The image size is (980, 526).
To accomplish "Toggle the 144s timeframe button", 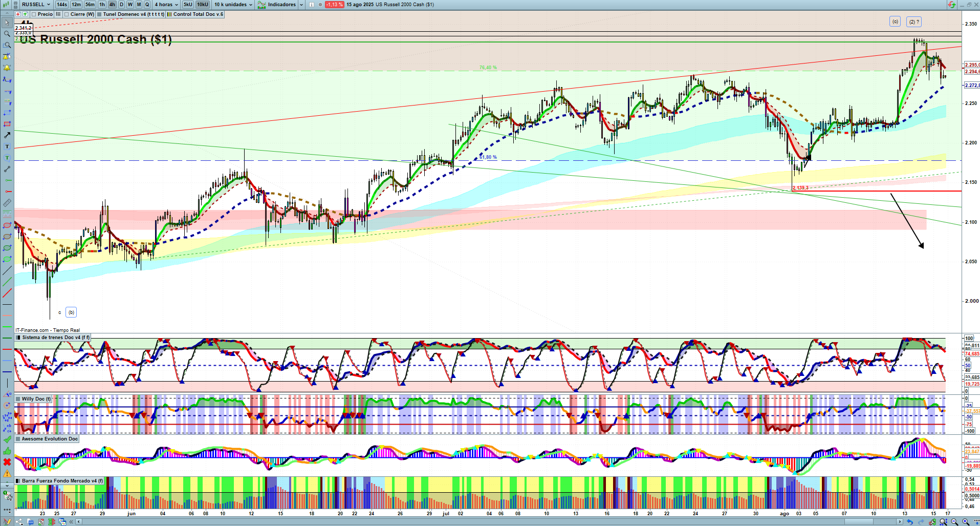I will pos(62,5).
